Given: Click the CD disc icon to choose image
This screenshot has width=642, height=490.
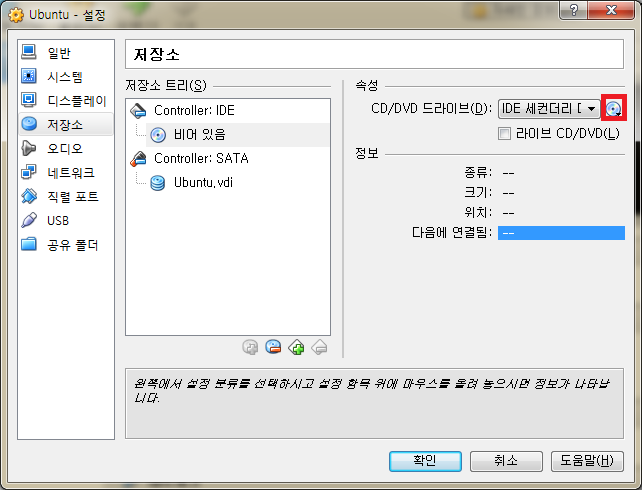Looking at the screenshot, I should (613, 109).
